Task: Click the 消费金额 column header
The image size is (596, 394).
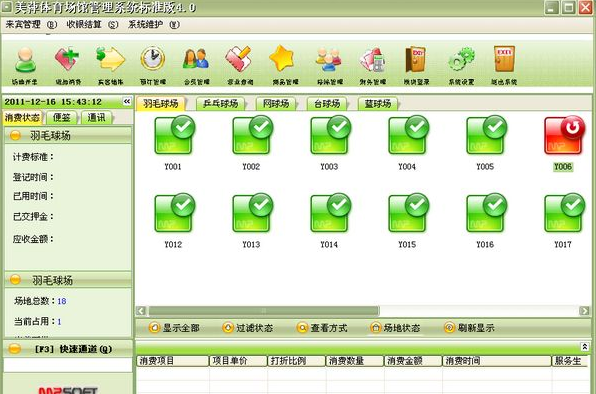Action: coord(413,361)
